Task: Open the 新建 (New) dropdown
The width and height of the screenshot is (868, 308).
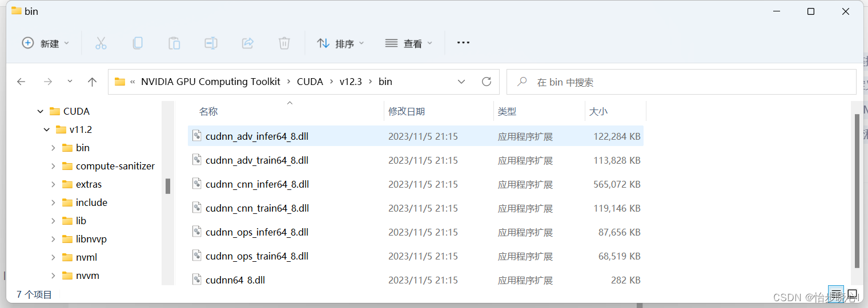Action: [x=46, y=43]
